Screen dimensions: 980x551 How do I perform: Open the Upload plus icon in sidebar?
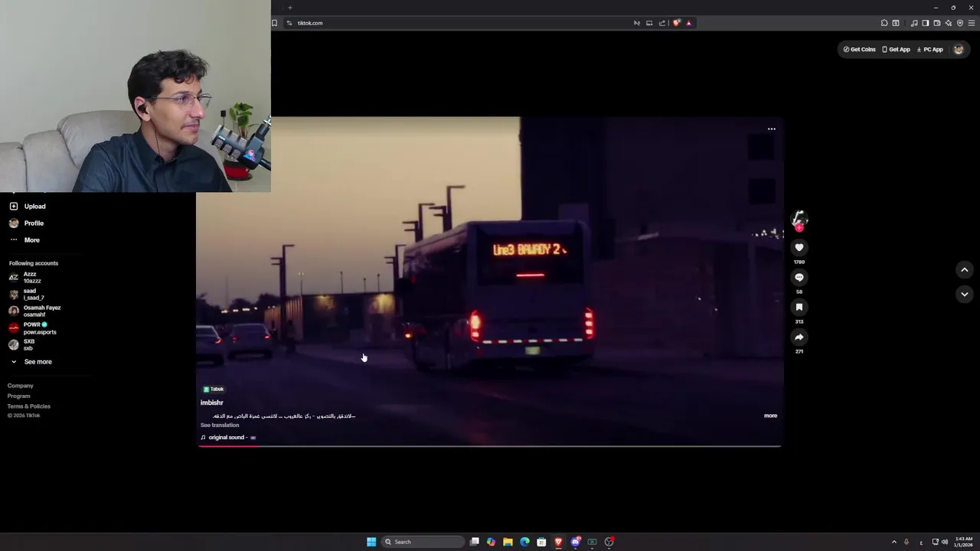point(13,206)
